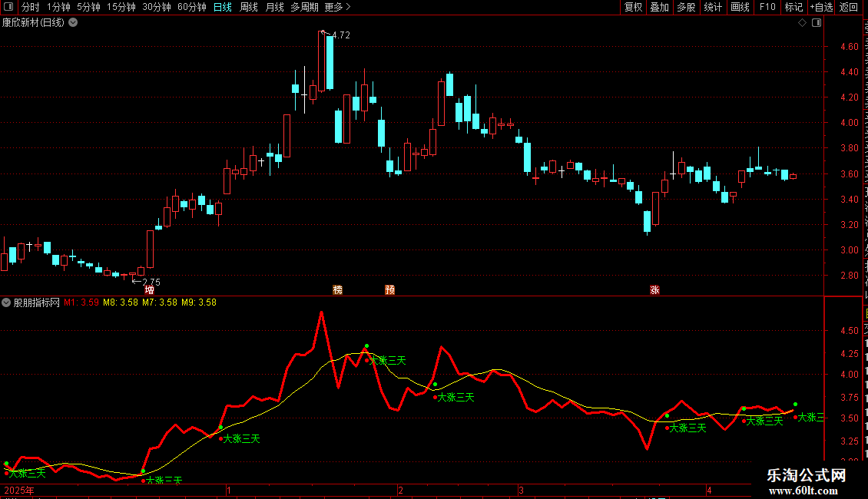Open F10 company information
The width and height of the screenshot is (868, 499).
click(767, 7)
